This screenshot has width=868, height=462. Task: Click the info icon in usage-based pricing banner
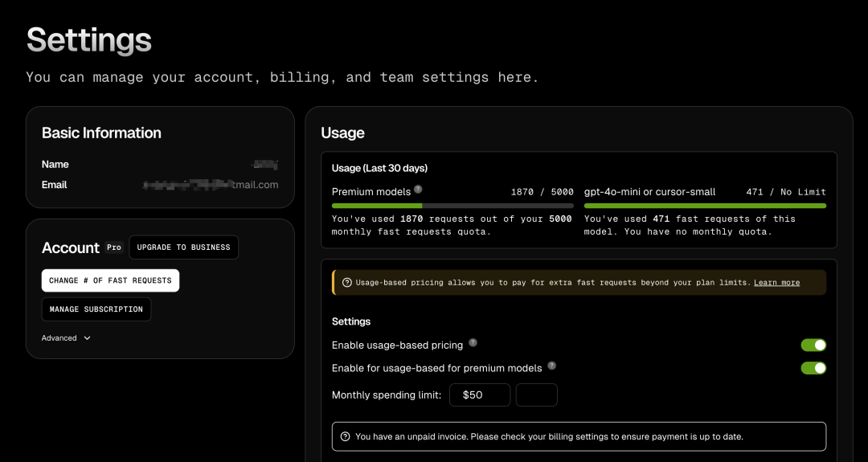pos(347,283)
